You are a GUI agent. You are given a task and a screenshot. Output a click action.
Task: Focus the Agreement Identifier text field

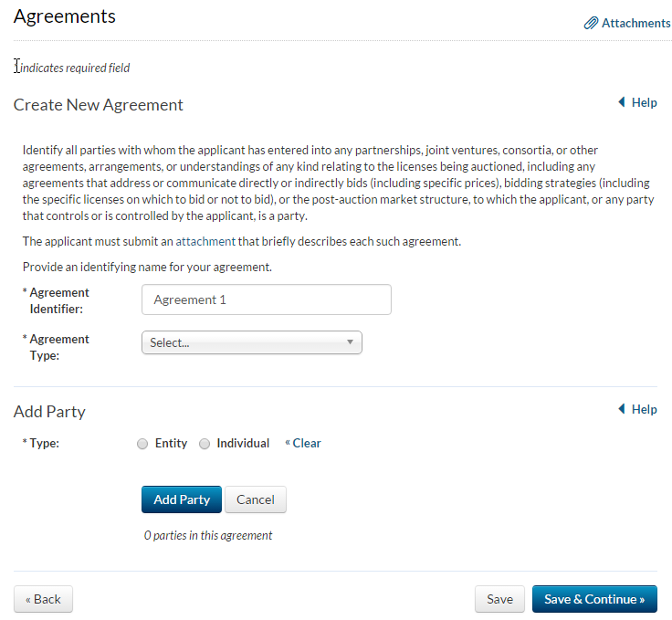tap(266, 299)
